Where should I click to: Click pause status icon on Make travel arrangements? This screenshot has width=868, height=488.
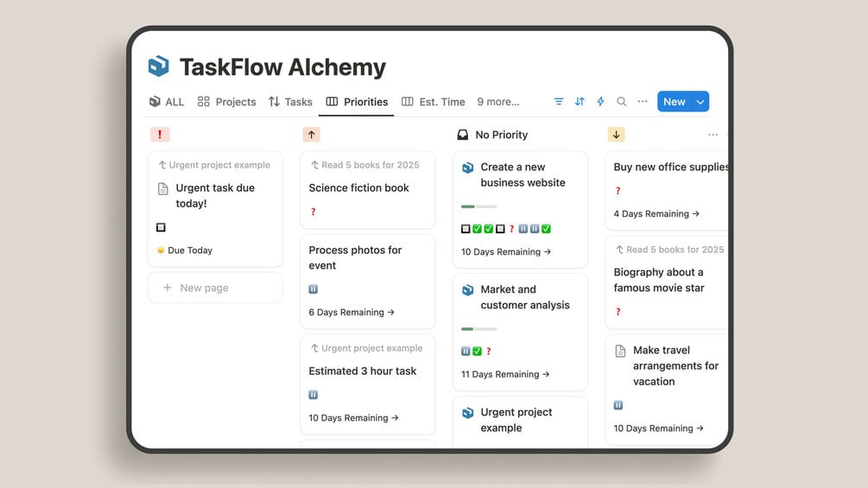click(x=618, y=405)
